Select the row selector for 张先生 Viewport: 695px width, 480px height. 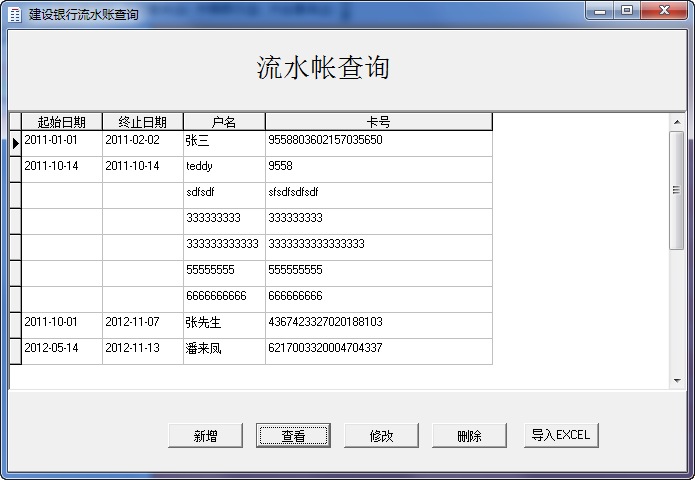pos(16,325)
